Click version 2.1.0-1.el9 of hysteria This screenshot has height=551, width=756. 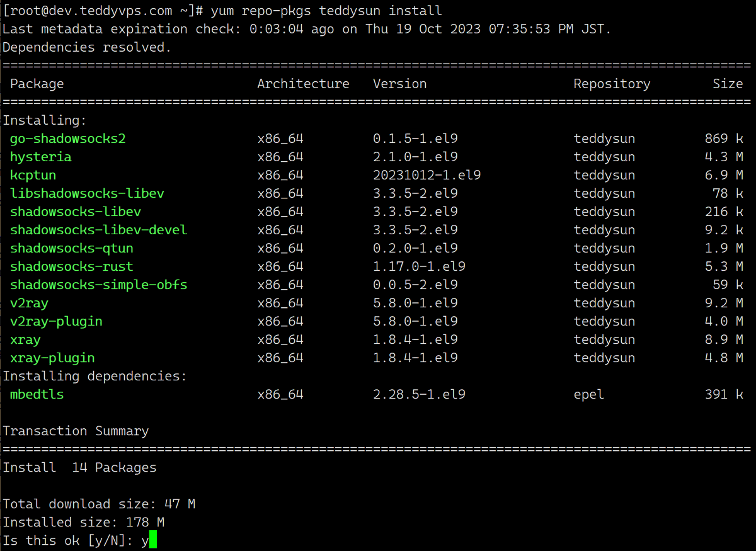coord(415,157)
